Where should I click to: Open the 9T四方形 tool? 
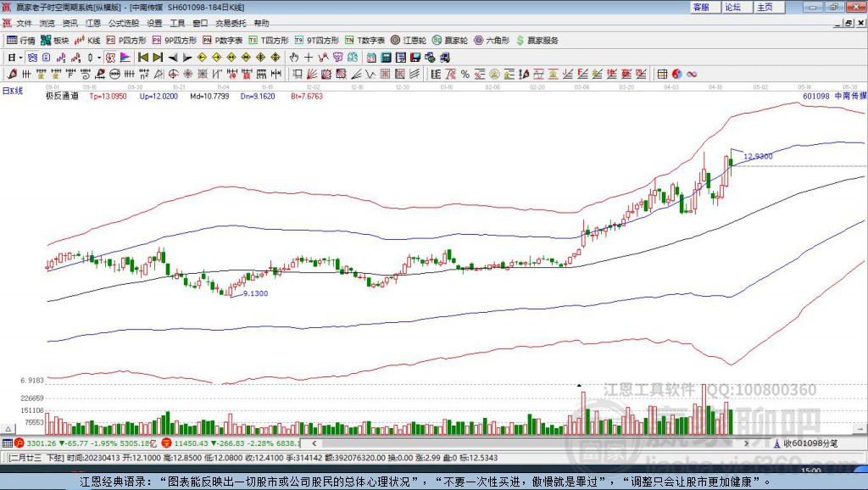click(x=317, y=41)
